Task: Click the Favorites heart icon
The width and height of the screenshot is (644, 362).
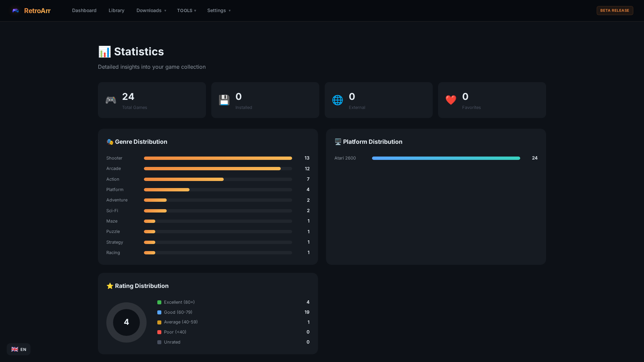Action: (x=451, y=100)
